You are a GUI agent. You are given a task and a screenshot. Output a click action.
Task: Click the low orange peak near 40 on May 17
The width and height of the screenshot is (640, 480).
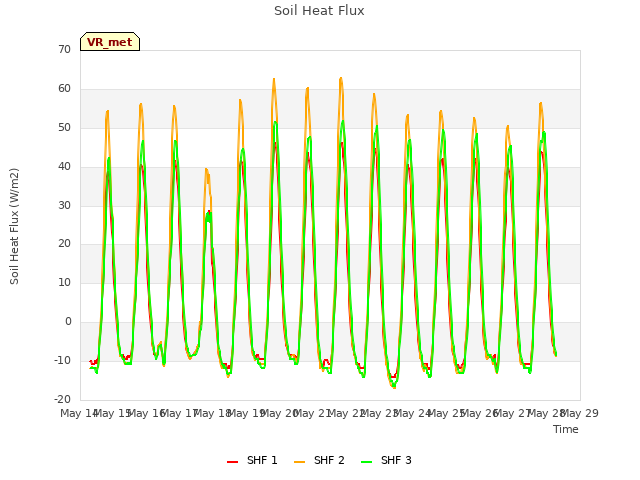[x=207, y=169]
